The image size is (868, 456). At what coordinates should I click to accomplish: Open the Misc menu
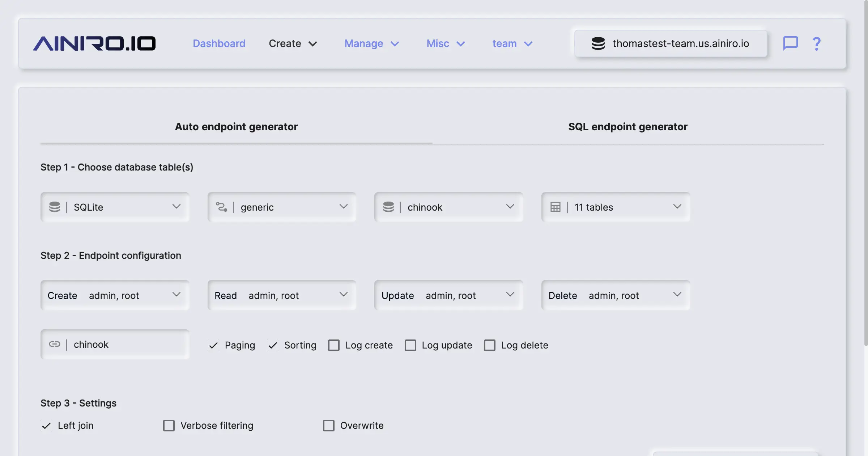pyautogui.click(x=446, y=43)
